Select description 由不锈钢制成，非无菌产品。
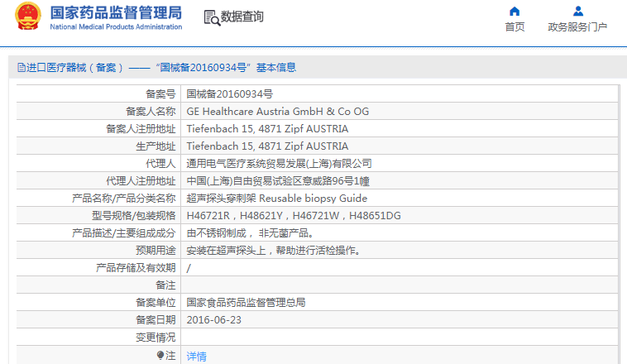627x364 pixels. (x=251, y=233)
